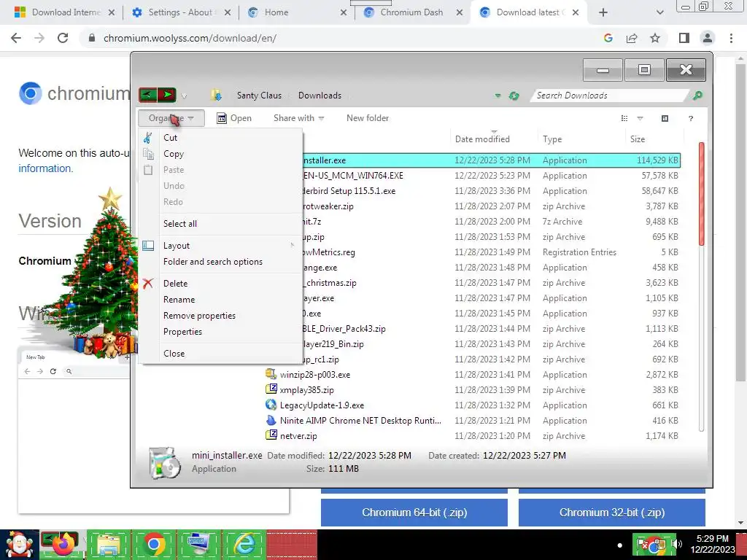
Task: Click the Explorer help question mark
Action: 691,118
